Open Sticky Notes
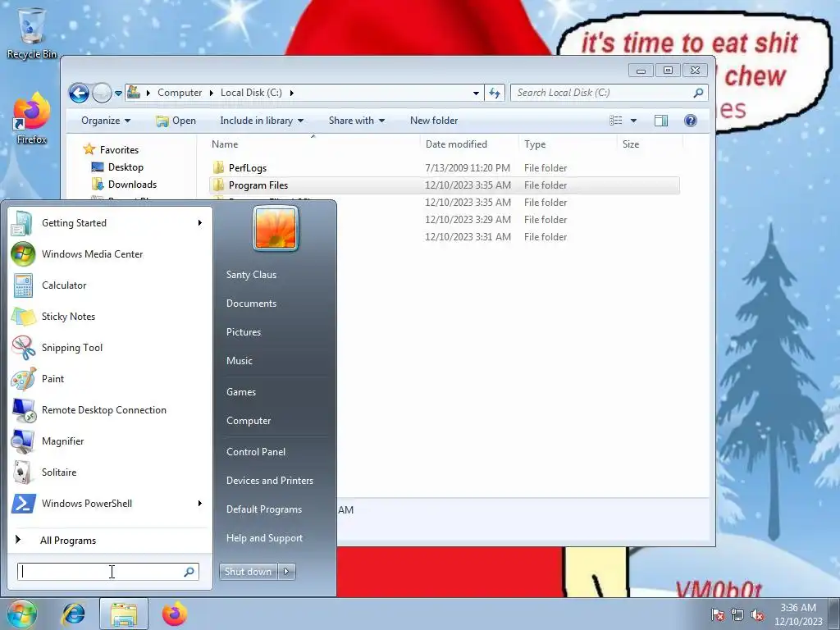Image resolution: width=840 pixels, height=630 pixels. (x=110, y=317)
